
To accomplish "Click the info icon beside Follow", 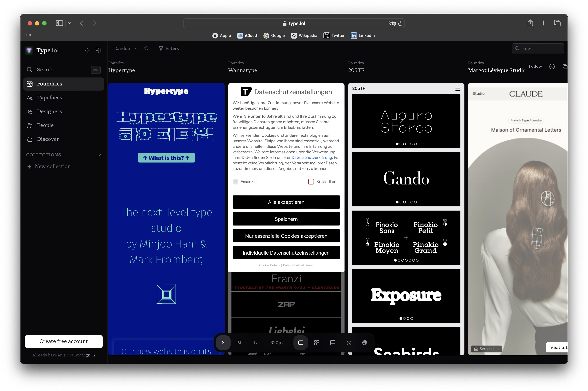I will tap(552, 67).
